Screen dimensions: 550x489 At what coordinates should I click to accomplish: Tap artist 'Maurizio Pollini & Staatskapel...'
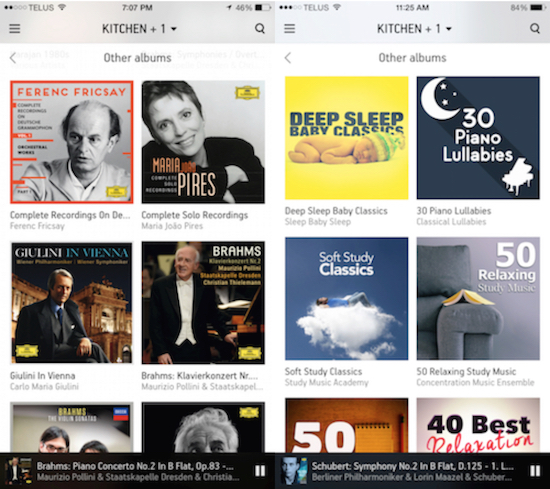[202, 387]
